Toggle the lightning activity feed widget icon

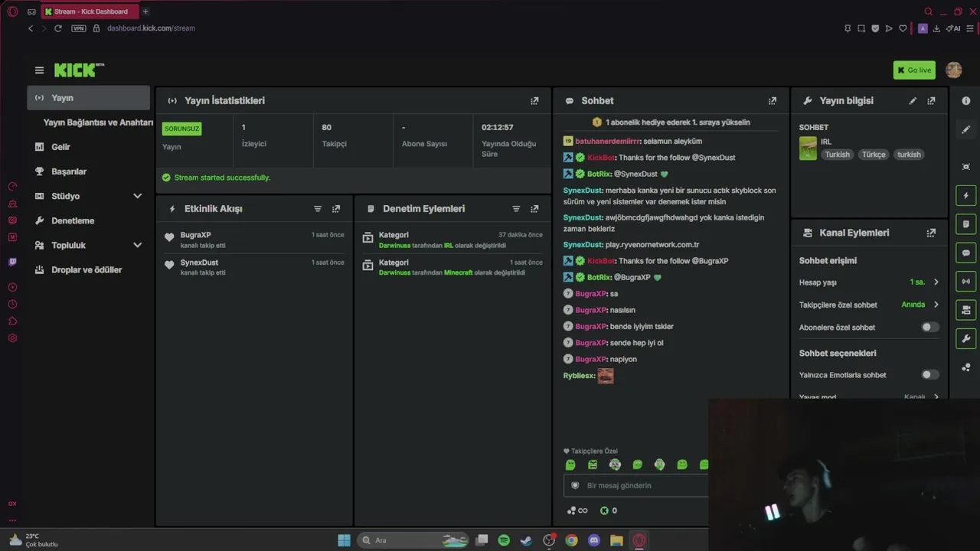click(966, 195)
